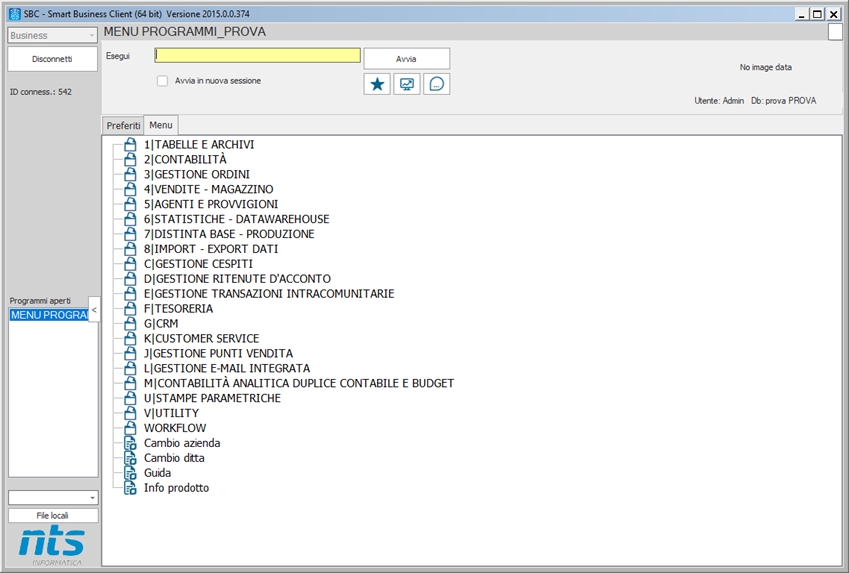Click the Utente: Admin text
Image resolution: width=849 pixels, height=573 pixels.
(x=719, y=101)
